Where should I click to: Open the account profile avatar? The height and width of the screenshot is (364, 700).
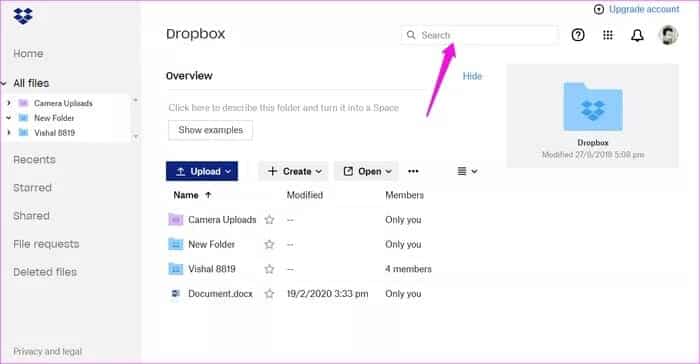point(668,35)
